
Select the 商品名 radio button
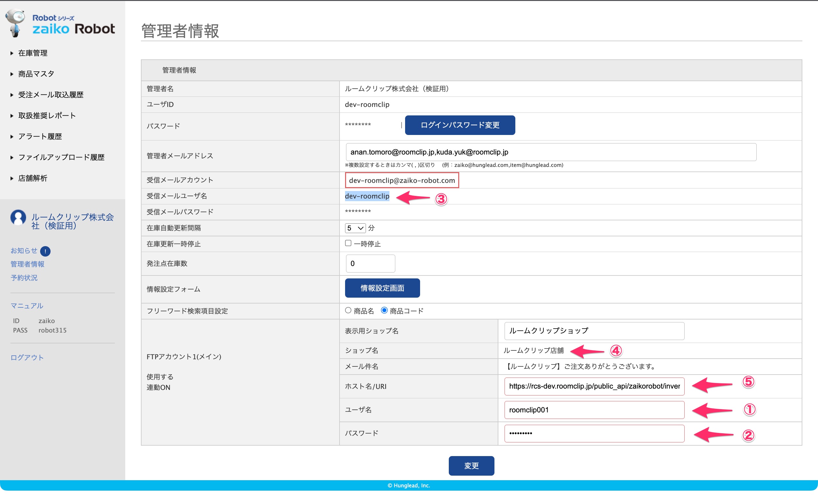pyautogui.click(x=348, y=310)
